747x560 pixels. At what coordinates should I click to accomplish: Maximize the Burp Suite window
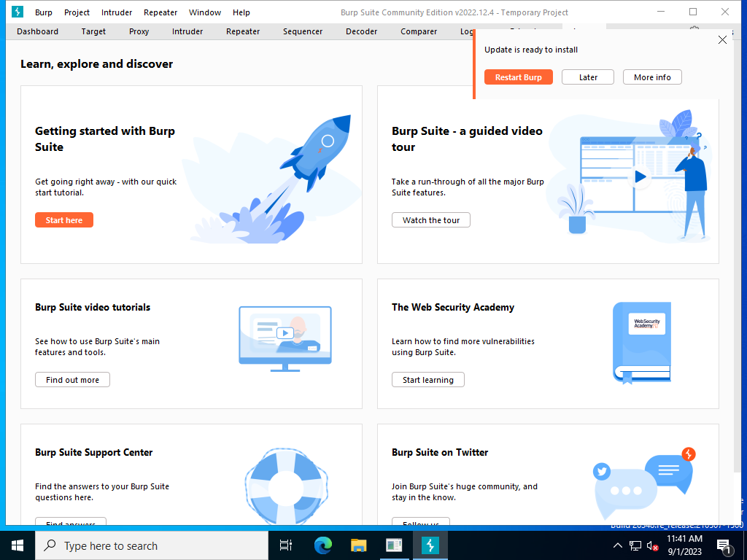click(x=693, y=12)
